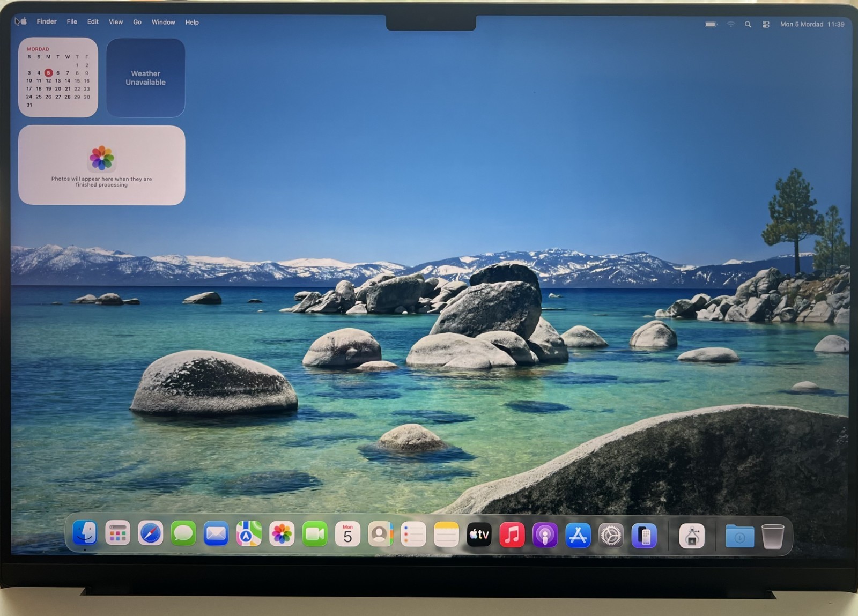Click the Photos widget with flower icon

(x=102, y=165)
